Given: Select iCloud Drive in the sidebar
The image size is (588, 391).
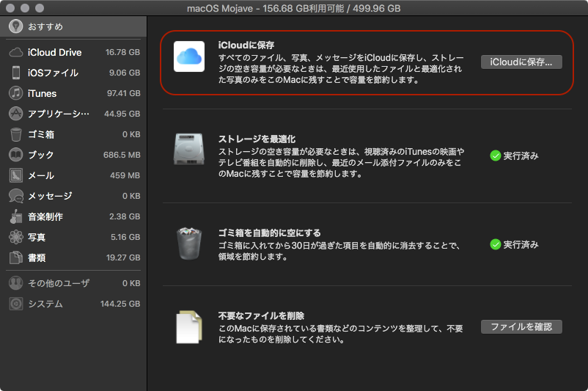Looking at the screenshot, I should click(74, 52).
